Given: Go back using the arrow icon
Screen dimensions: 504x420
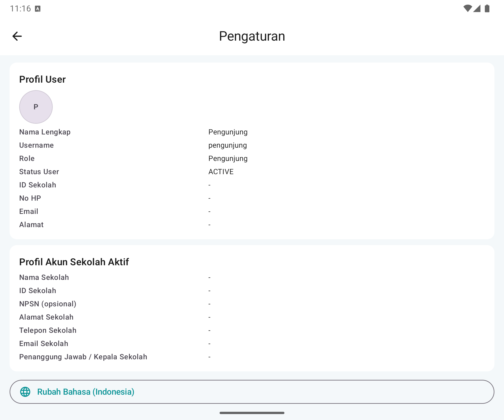Looking at the screenshot, I should (17, 36).
